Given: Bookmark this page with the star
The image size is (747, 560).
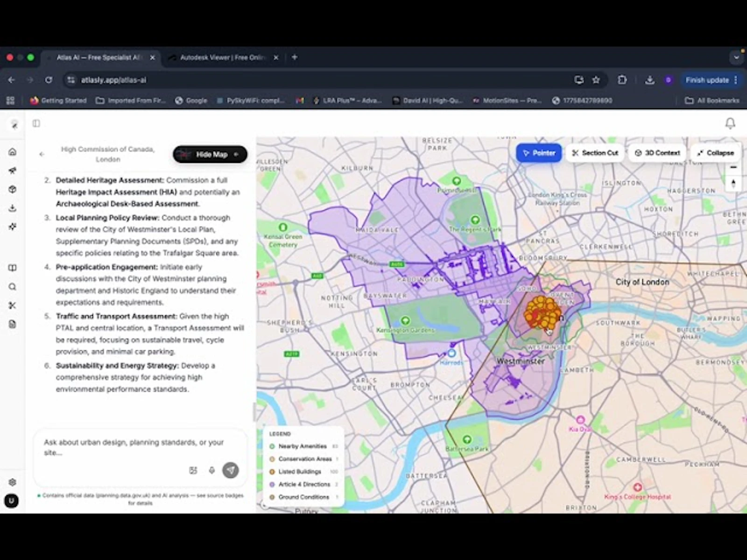Looking at the screenshot, I should tap(596, 80).
